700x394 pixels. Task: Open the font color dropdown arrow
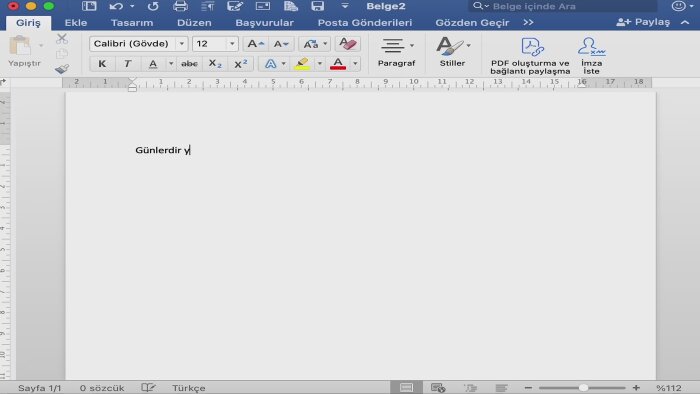point(355,64)
